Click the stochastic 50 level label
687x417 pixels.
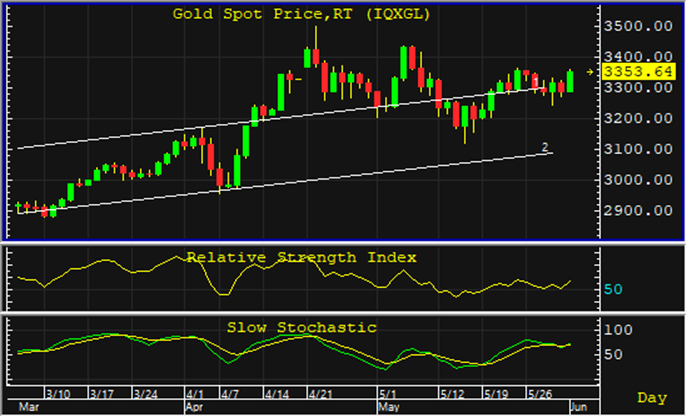(613, 355)
